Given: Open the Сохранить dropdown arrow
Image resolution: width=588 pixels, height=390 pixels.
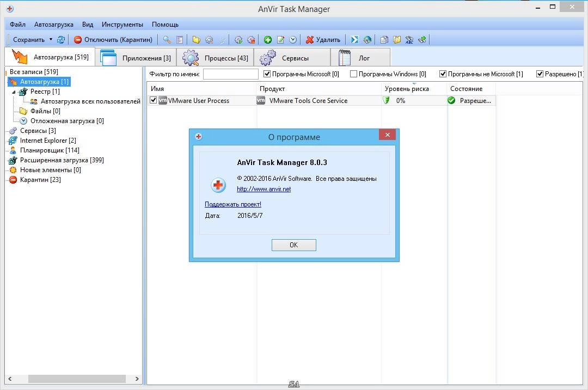Looking at the screenshot, I should click(51, 39).
